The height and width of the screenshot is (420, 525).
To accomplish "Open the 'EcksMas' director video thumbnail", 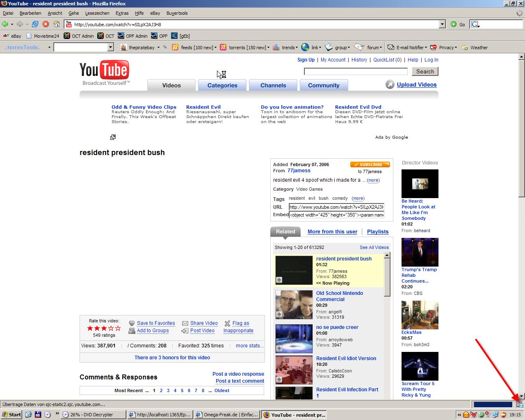I will click(x=420, y=315).
